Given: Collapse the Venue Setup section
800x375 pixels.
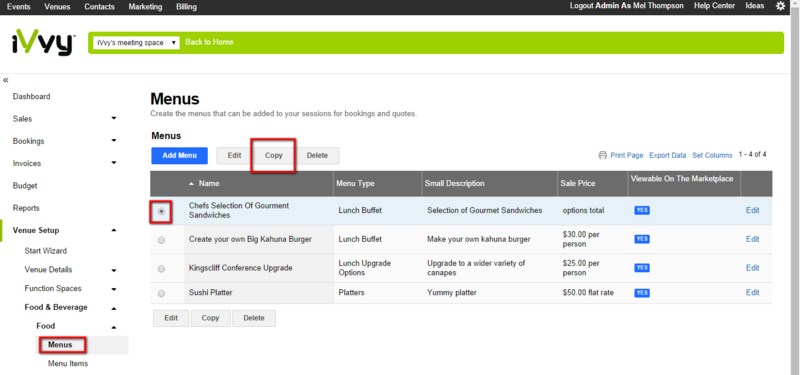Looking at the screenshot, I should click(113, 231).
